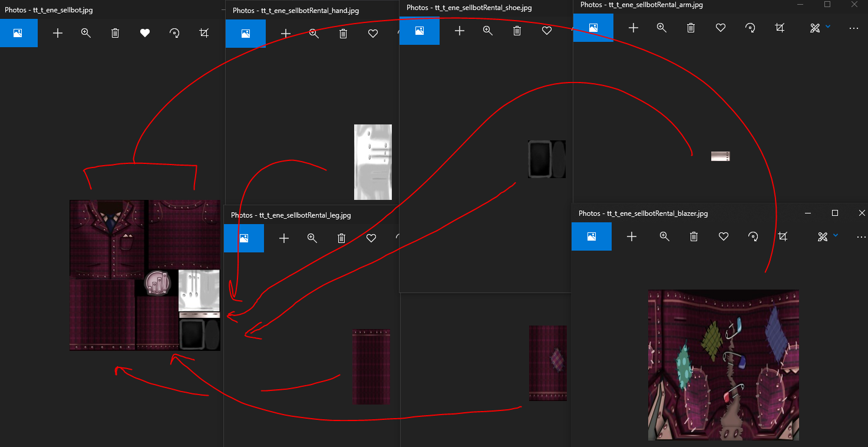This screenshot has height=447, width=868.
Task: Click the title 'Photos - tt_t_ene_sellbotRental_shoe.jpg'
Action: pyautogui.click(x=469, y=8)
